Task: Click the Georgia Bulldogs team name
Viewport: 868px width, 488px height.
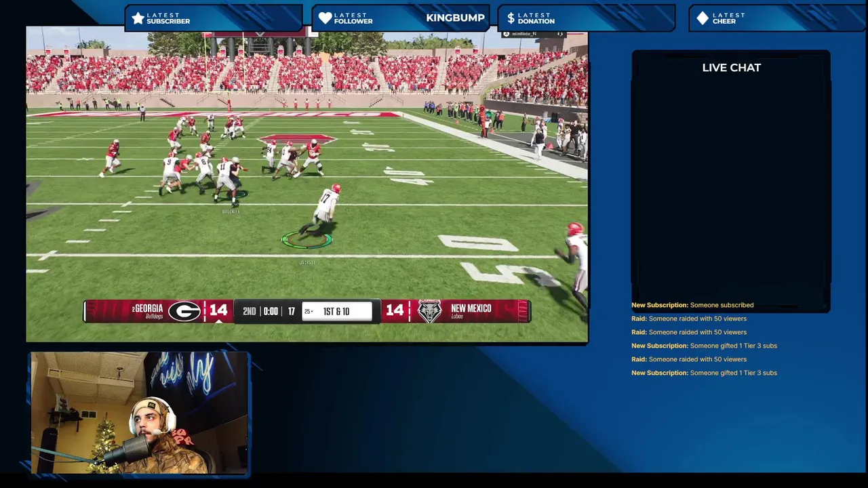Action: (148, 311)
